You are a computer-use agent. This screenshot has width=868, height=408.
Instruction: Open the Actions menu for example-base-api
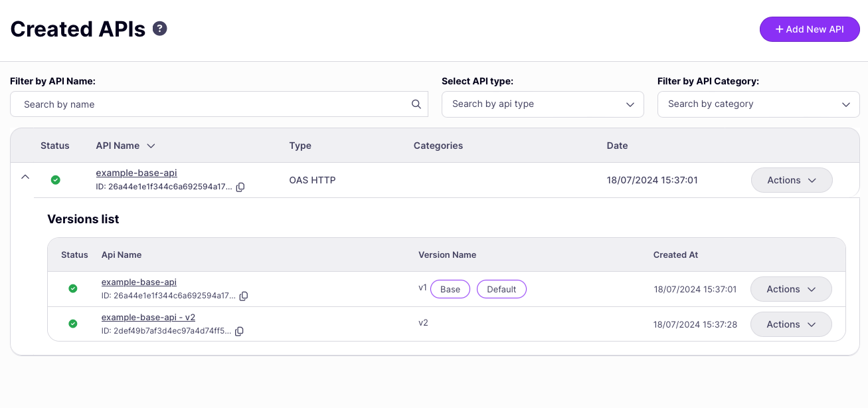click(792, 179)
